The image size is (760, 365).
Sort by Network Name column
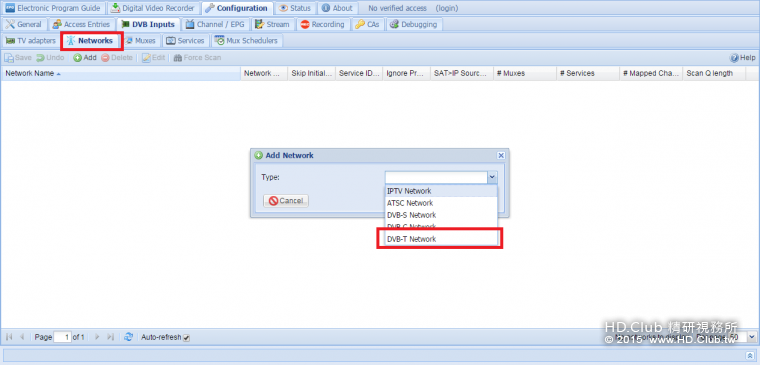click(x=120, y=74)
